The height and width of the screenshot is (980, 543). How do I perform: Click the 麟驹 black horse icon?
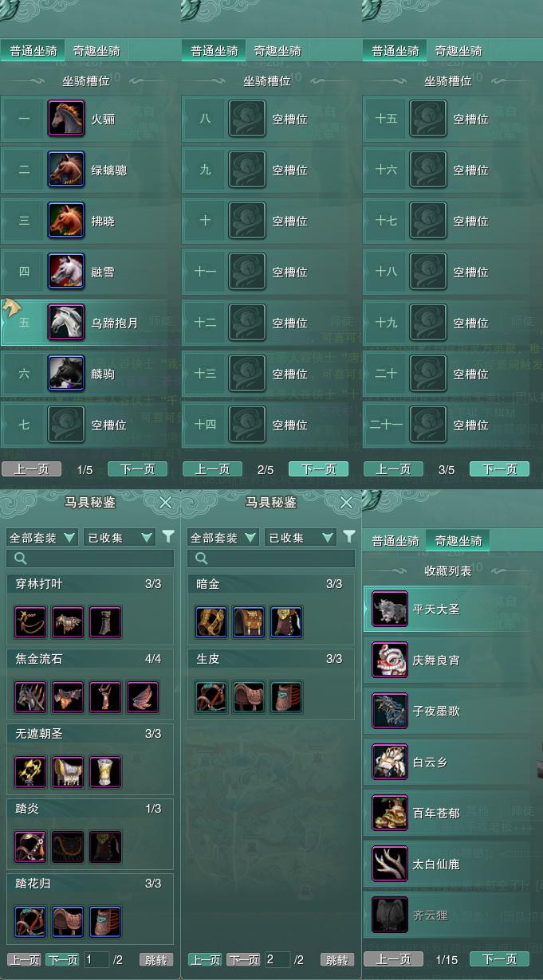pyautogui.click(x=66, y=374)
